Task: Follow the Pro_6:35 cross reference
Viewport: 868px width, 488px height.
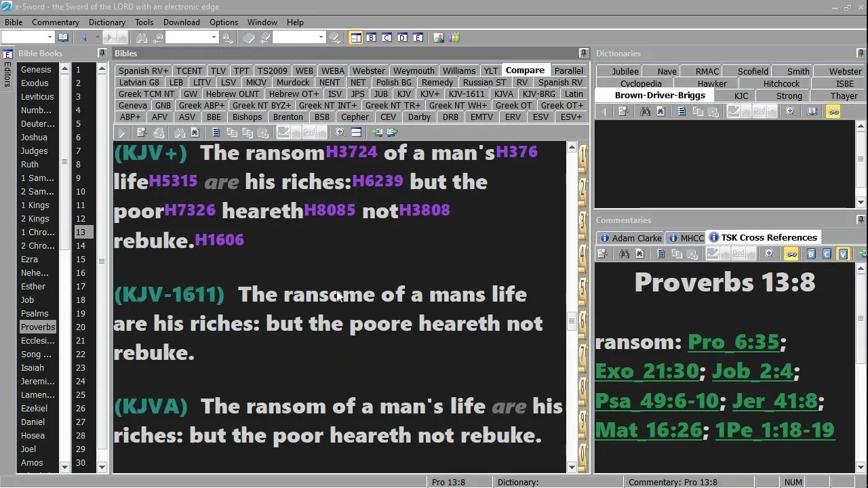Action: pos(734,342)
